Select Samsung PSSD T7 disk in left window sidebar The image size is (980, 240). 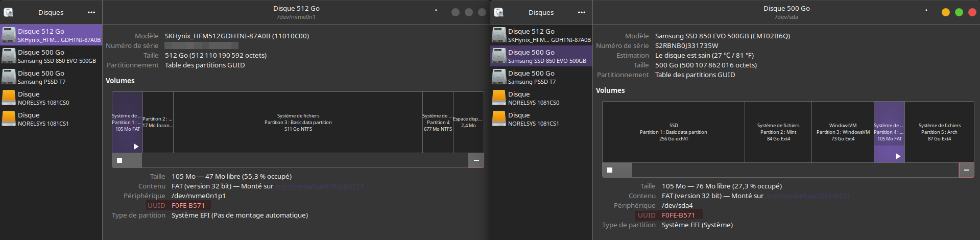[x=51, y=77]
